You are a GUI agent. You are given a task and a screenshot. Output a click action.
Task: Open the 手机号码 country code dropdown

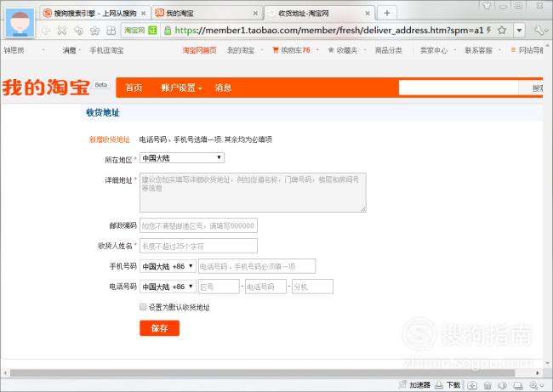point(168,266)
